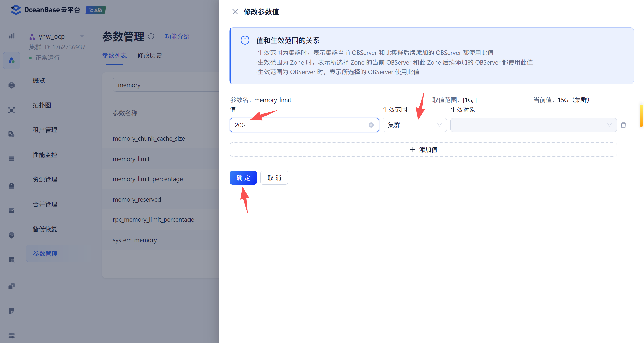Click the 取消 cancel button

[x=274, y=178]
